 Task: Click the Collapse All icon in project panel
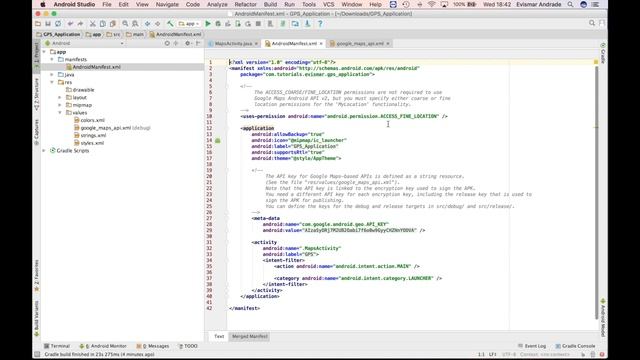click(176, 43)
